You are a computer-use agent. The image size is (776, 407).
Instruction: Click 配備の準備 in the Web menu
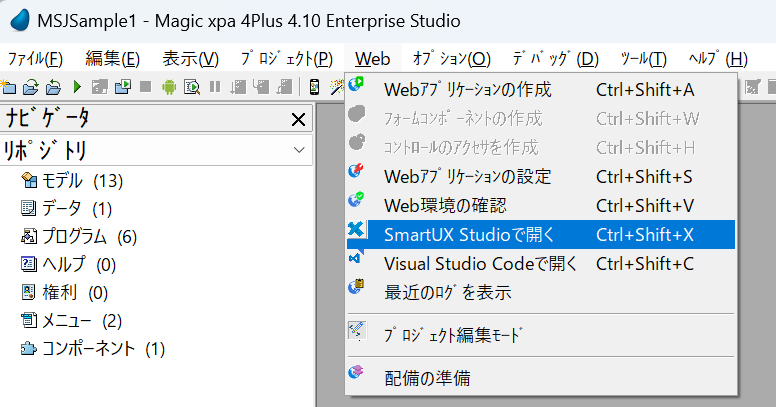427,377
